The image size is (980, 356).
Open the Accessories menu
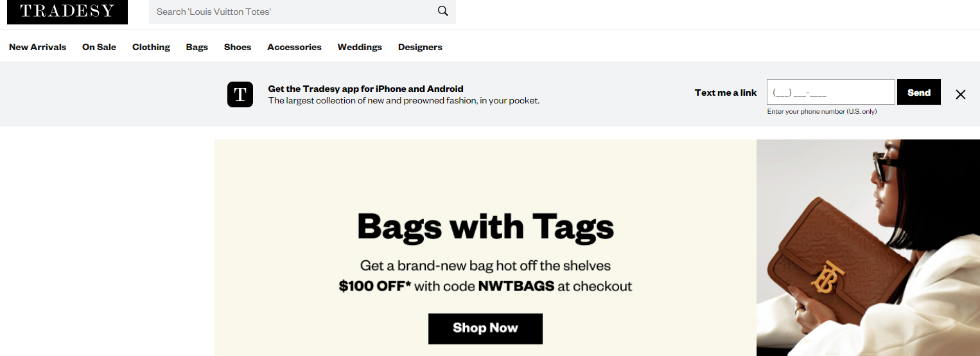[x=294, y=47]
